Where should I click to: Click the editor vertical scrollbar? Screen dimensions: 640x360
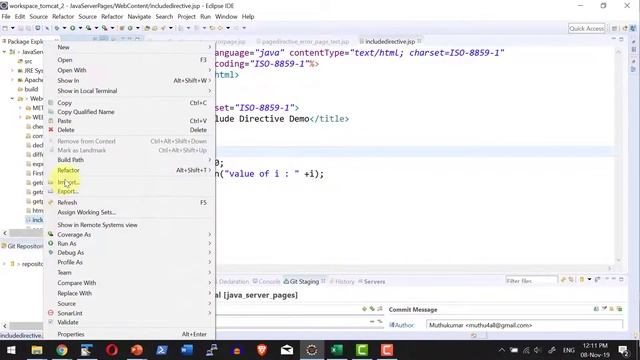coord(618,155)
